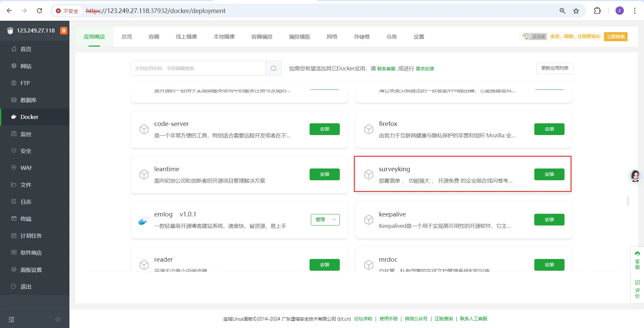Viewport: 644px width, 328px height.
Task: Switch to the 网络 tab
Action: (x=332, y=37)
